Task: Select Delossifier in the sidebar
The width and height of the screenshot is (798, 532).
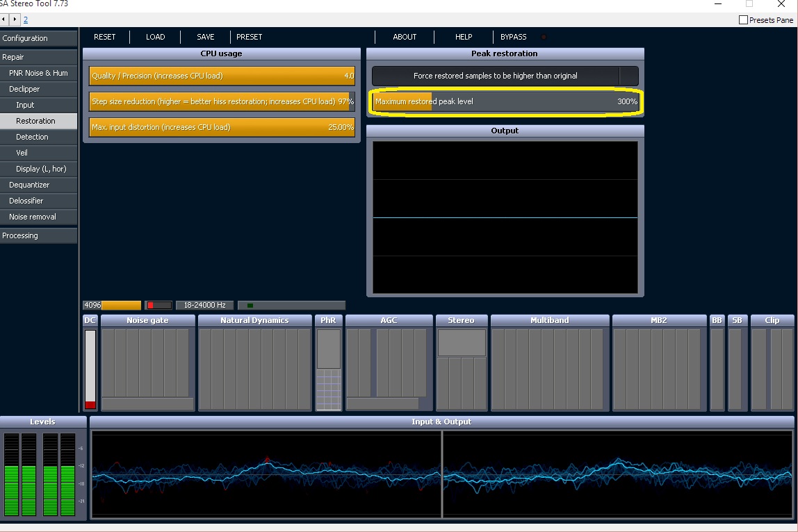Action: click(39, 201)
